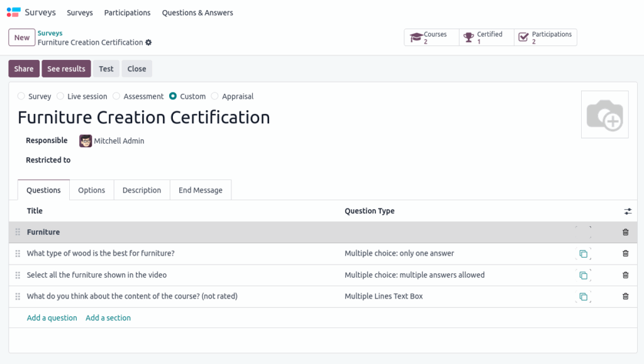This screenshot has height=364, width=644.
Task: Open Questions & Answers menu
Action: (197, 13)
